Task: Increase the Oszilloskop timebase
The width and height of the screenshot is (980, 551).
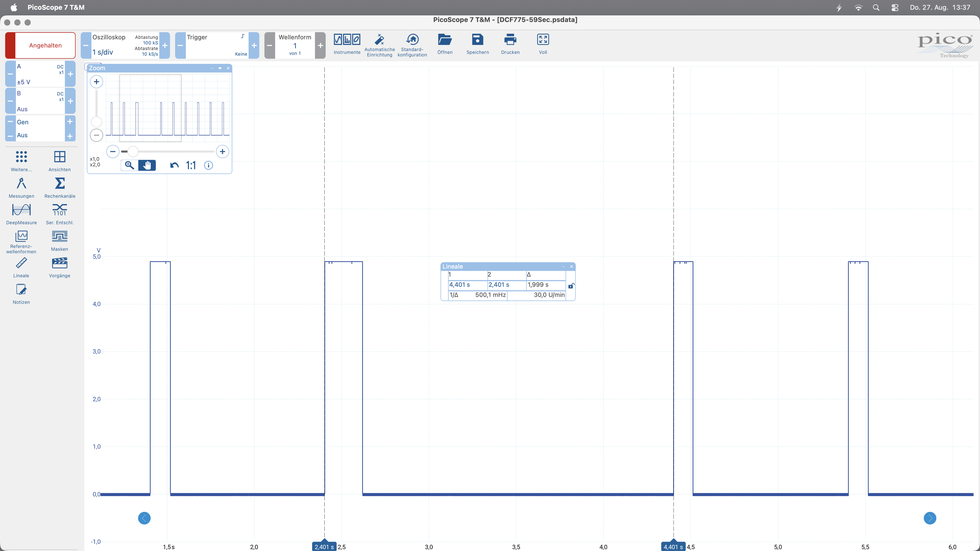Action: coord(165,45)
